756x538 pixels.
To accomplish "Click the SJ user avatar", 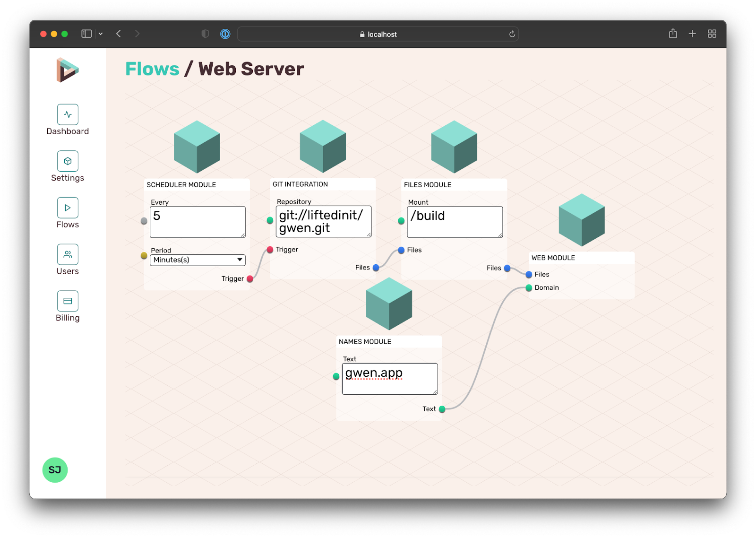I will tap(55, 470).
